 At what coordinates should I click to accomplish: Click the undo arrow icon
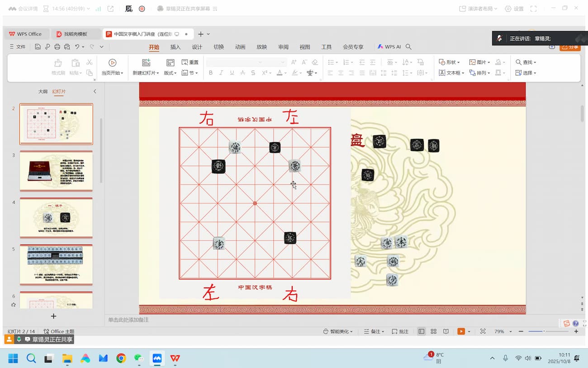[x=77, y=47]
